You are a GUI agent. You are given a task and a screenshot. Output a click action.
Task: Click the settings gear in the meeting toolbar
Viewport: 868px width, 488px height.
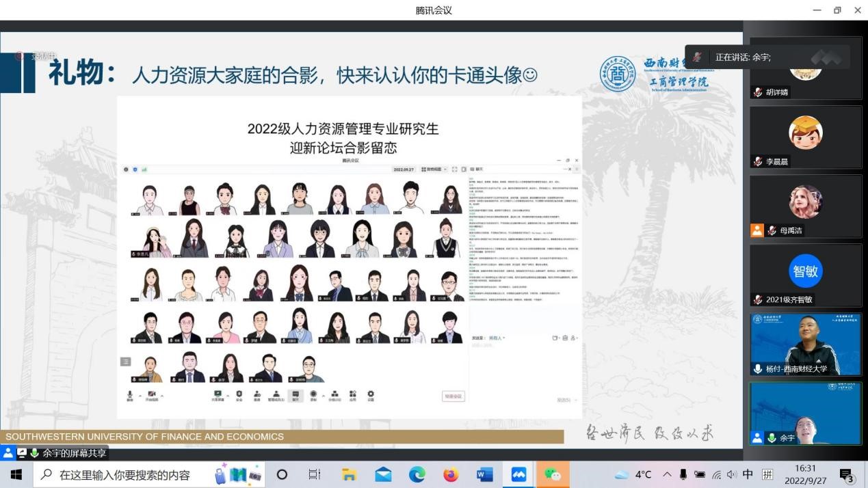(x=371, y=395)
